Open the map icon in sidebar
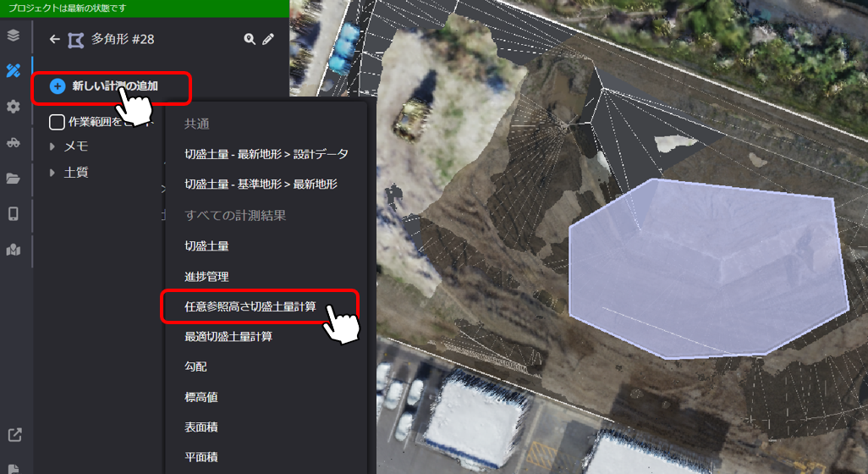Screen dimensions: 868x474 click(x=14, y=251)
